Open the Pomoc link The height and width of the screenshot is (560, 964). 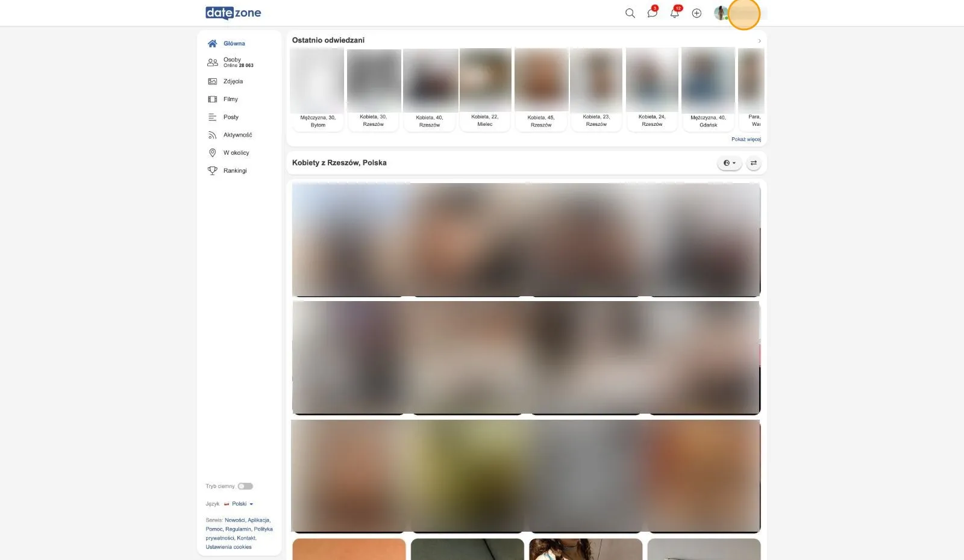(x=214, y=529)
